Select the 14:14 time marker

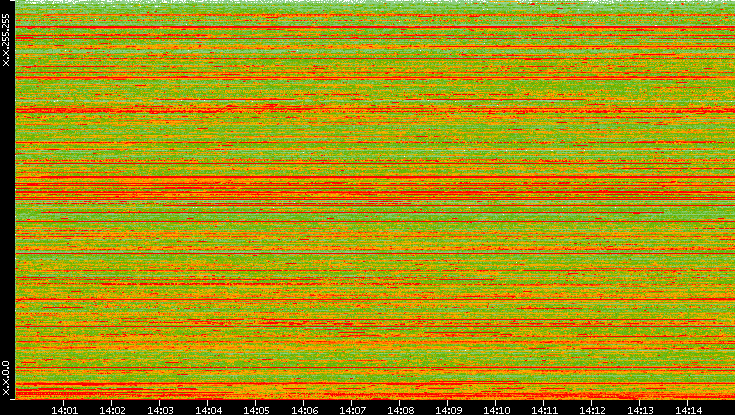pyautogui.click(x=688, y=409)
